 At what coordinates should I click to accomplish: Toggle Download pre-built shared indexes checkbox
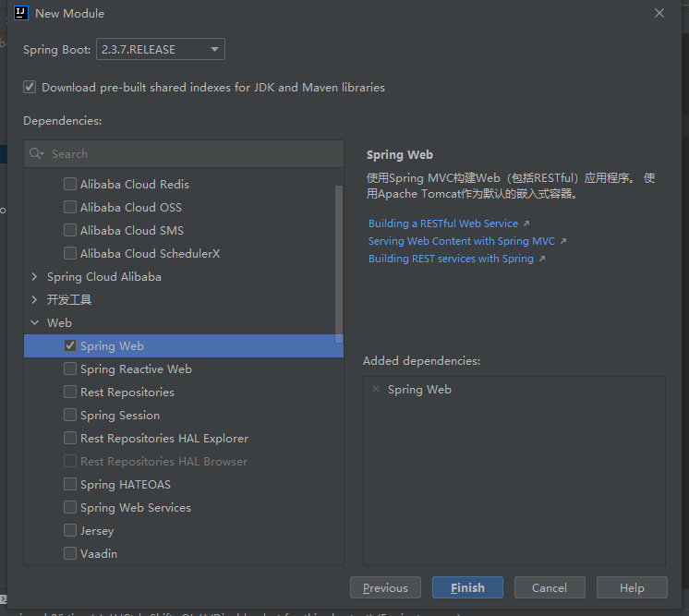tap(30, 87)
